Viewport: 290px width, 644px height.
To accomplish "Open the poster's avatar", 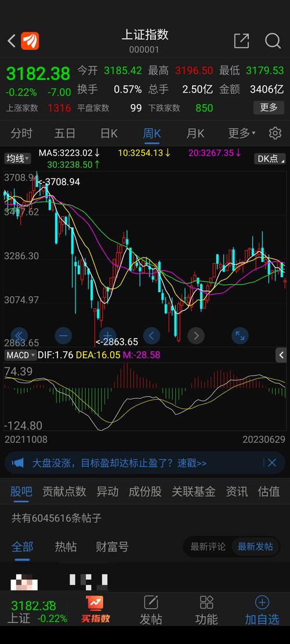I will click(24, 583).
